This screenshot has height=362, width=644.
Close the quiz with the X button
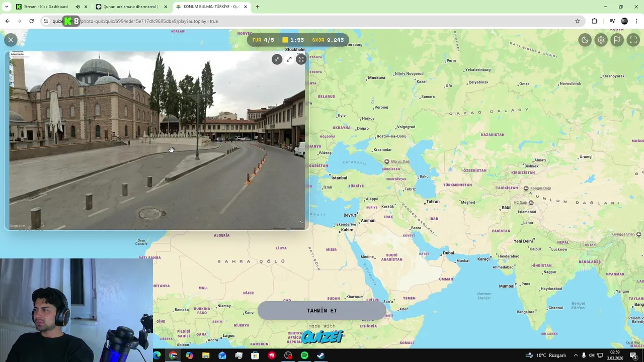click(x=11, y=40)
